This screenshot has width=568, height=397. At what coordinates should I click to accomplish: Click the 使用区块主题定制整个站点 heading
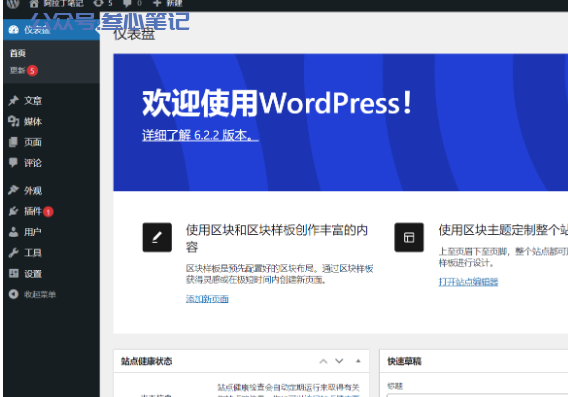tap(503, 230)
